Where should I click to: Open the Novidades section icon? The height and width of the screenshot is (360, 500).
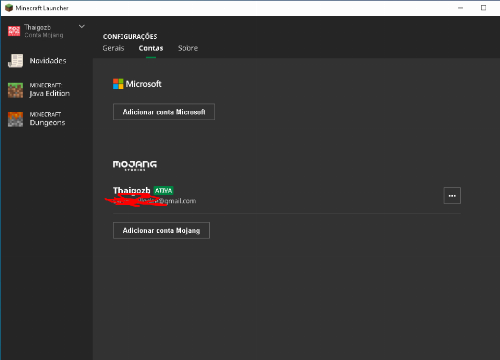pyautogui.click(x=15, y=61)
